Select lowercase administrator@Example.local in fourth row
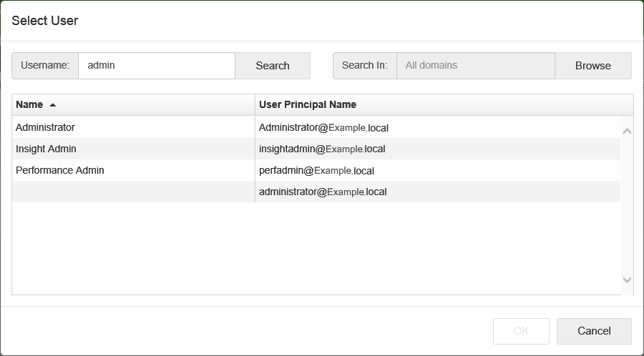The image size is (644, 356). pos(323,192)
